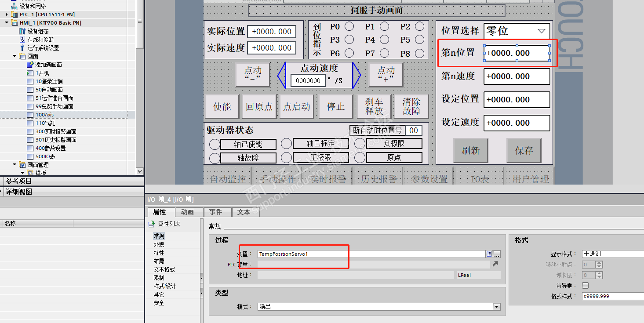This screenshot has width=644, height=323.
Task: Click the screen icon beside 110气缸
Action: pyautogui.click(x=30, y=123)
